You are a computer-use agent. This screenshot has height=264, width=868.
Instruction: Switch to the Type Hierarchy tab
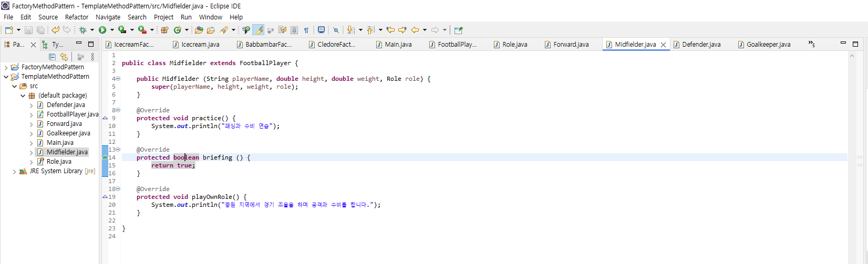point(53,45)
